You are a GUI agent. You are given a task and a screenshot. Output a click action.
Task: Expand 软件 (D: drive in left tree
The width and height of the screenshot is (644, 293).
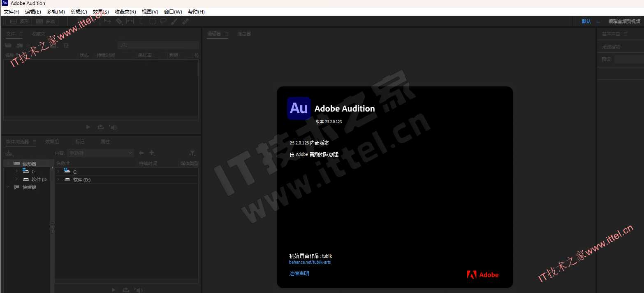16,179
